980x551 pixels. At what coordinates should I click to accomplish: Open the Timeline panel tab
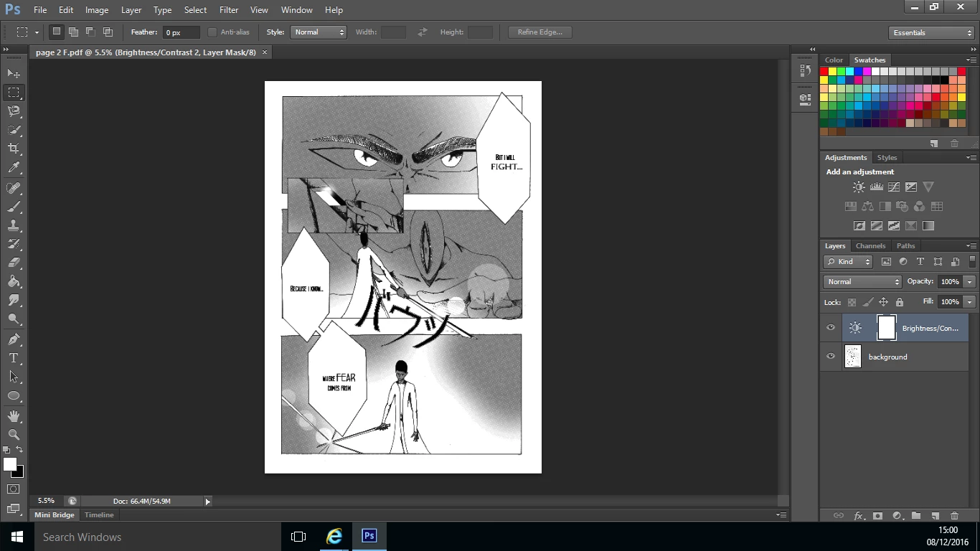click(99, 515)
